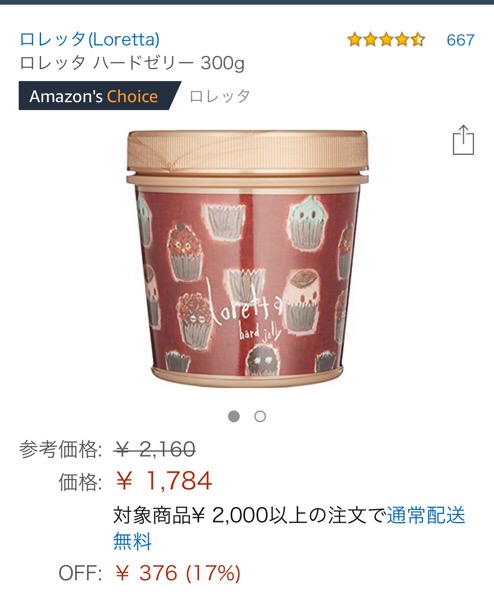This screenshot has width=494, height=600.
Task: Tap the share icon beside product image
Action: coord(463,140)
